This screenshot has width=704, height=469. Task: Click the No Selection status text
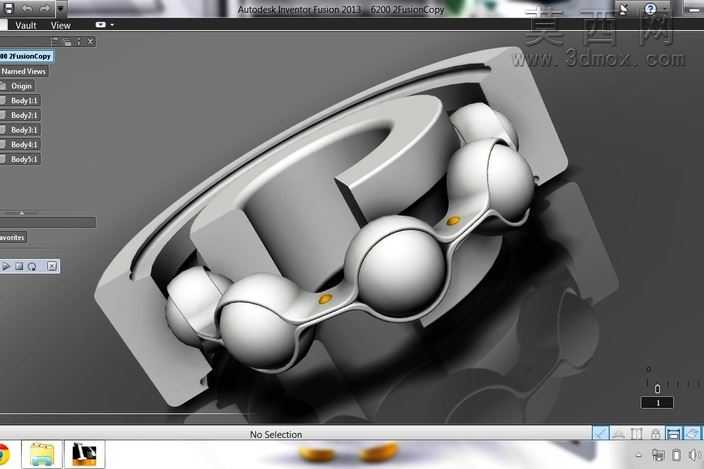(x=276, y=434)
